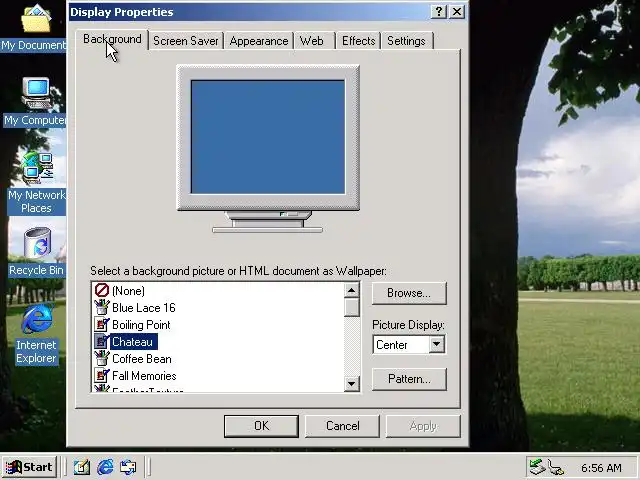Select Coffee Bean wallpaper
The image size is (640, 480).
point(142,359)
